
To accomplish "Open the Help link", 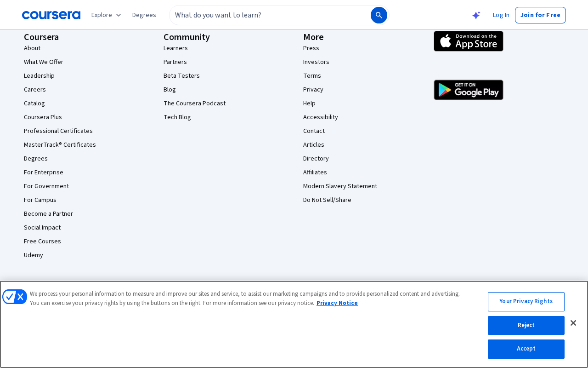I will click(309, 103).
